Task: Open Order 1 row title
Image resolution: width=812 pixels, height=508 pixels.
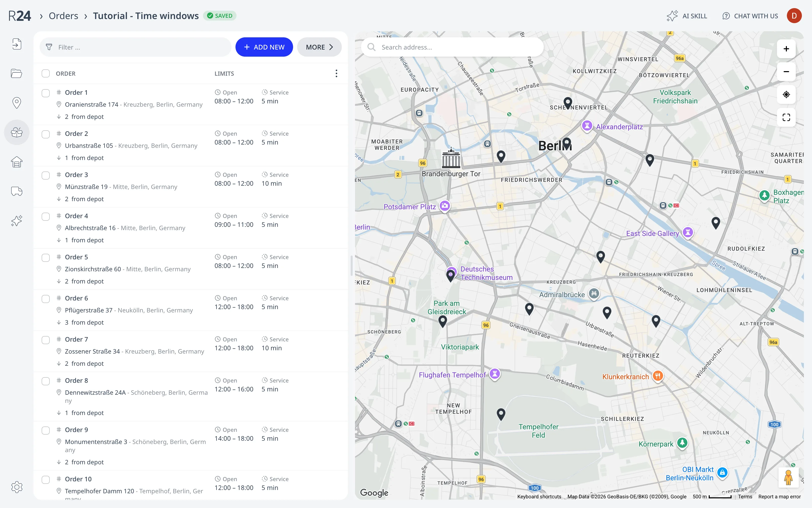Action: click(76, 92)
